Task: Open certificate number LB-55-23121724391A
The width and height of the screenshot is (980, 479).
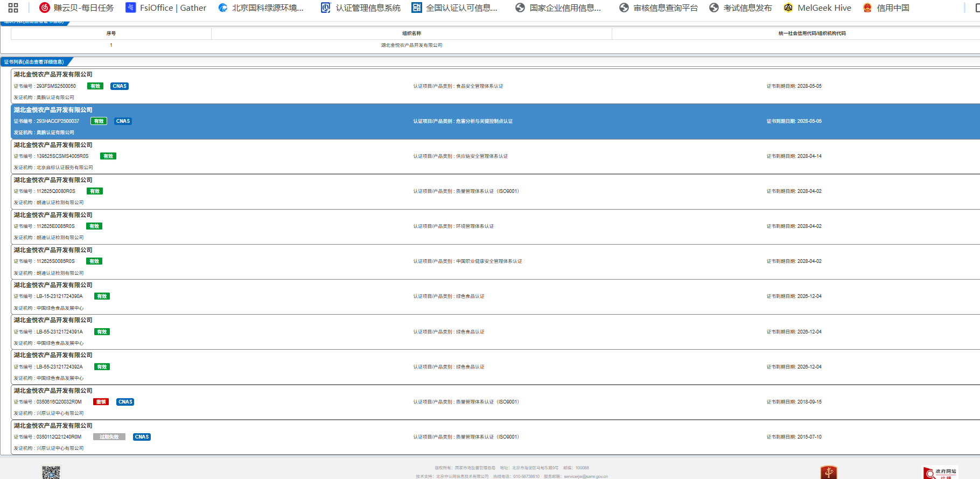Action: point(59,332)
